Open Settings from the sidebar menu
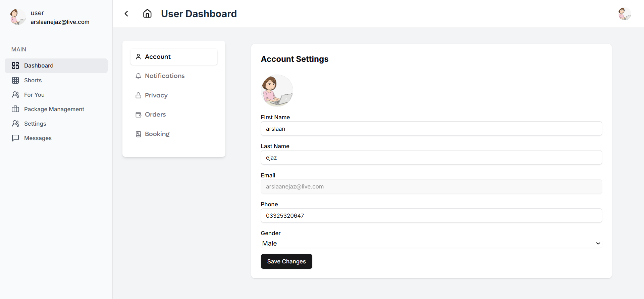Viewport: 644px width, 299px height. 35,124
